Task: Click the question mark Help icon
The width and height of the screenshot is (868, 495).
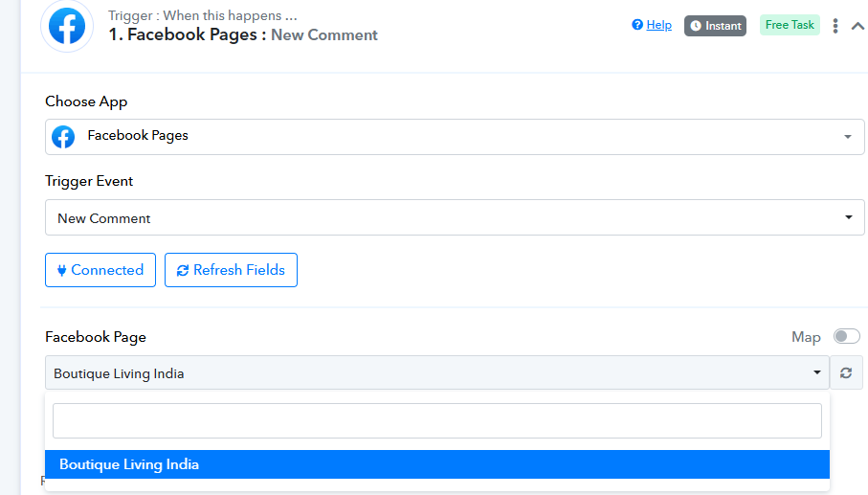Action: tap(637, 25)
